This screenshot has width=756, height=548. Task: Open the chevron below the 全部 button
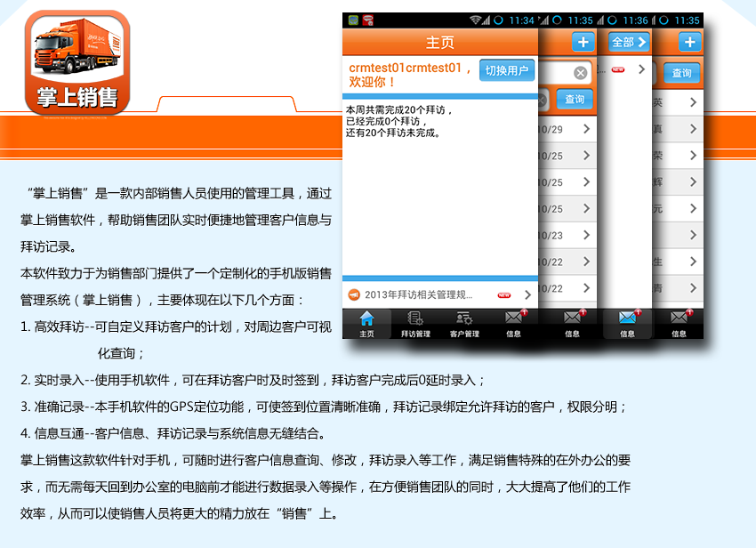coord(642,69)
